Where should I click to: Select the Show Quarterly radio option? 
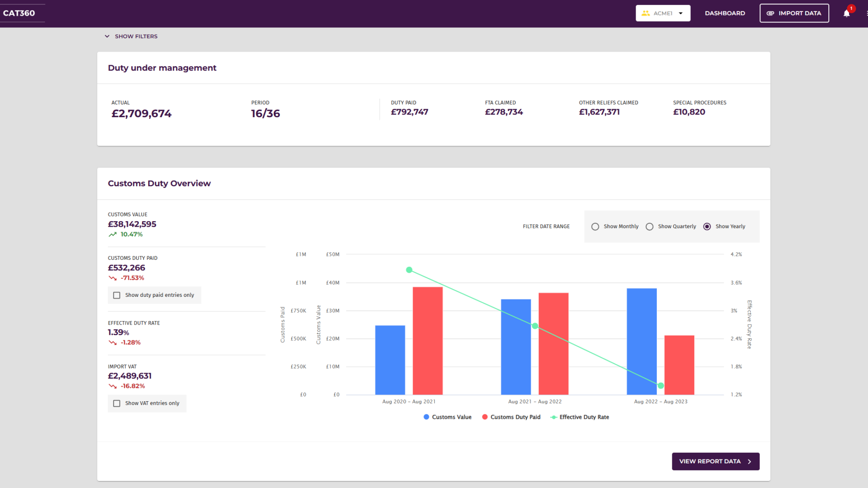point(649,226)
